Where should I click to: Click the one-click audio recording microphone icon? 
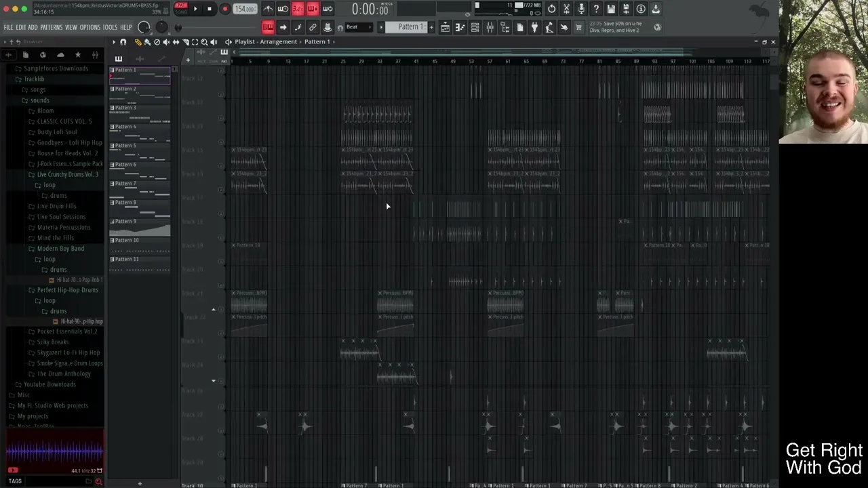point(581,9)
